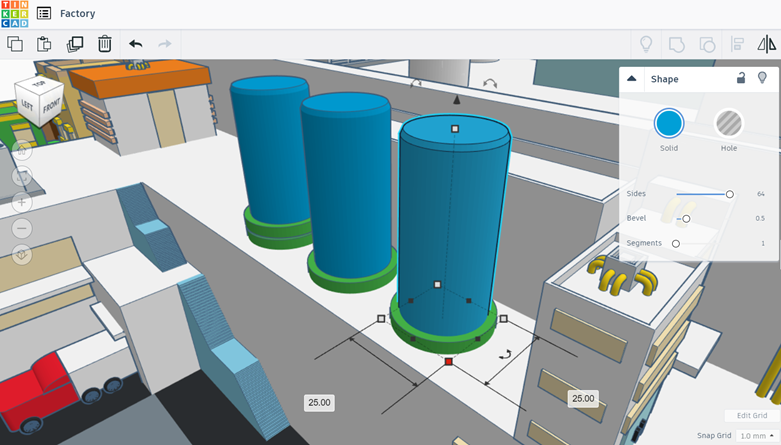Redo the last action
Image resolution: width=781 pixels, height=445 pixels.
point(164,44)
